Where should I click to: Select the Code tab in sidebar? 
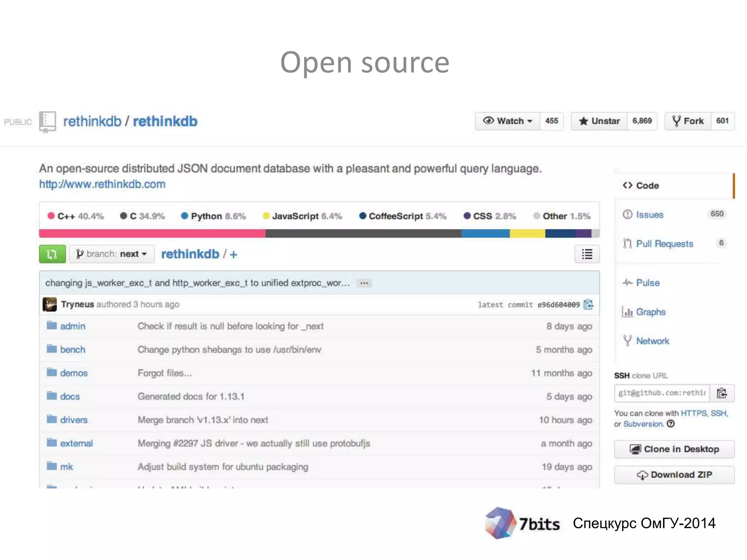pyautogui.click(x=674, y=186)
